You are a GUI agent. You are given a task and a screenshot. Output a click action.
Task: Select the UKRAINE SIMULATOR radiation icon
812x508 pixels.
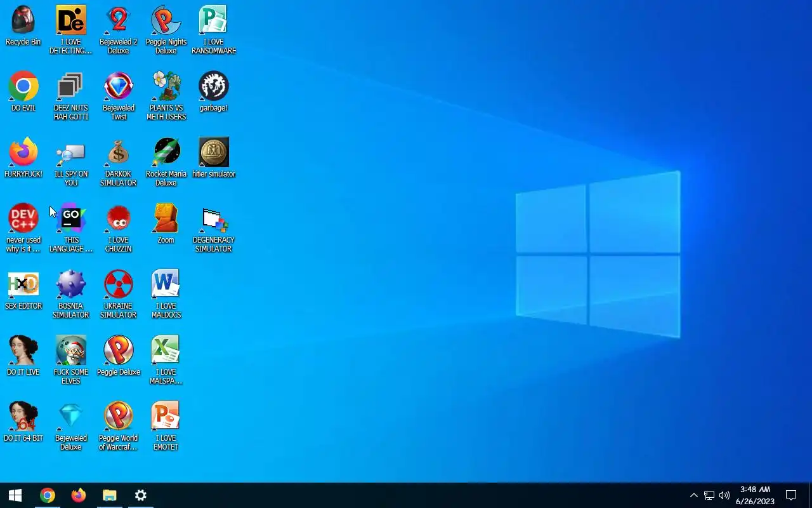[x=119, y=284]
